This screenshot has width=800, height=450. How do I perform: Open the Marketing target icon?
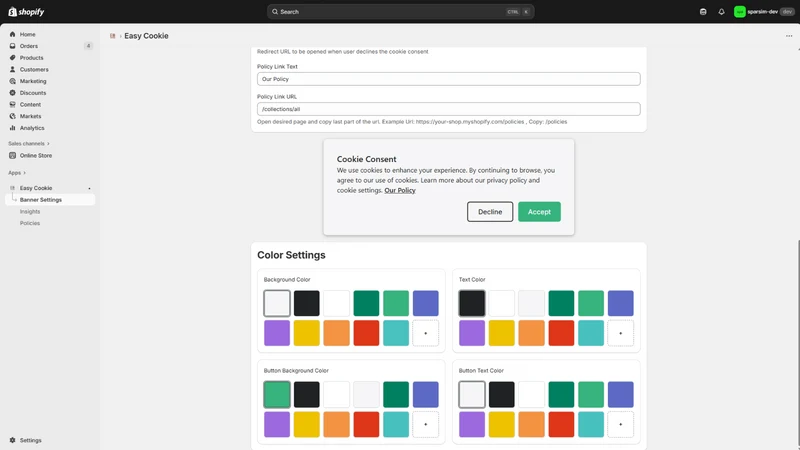pyautogui.click(x=12, y=81)
